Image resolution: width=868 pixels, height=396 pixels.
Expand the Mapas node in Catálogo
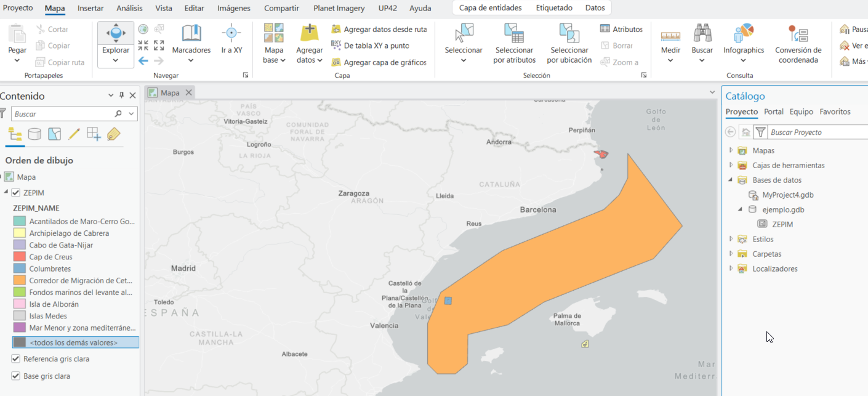tap(731, 150)
